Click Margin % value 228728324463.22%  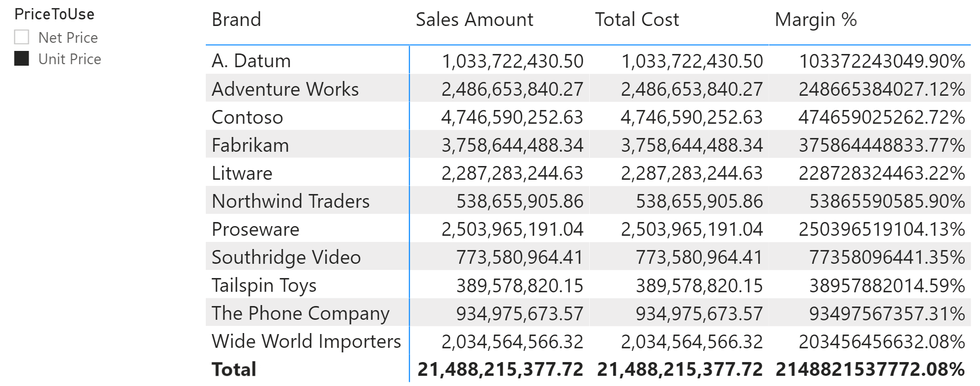tap(882, 173)
